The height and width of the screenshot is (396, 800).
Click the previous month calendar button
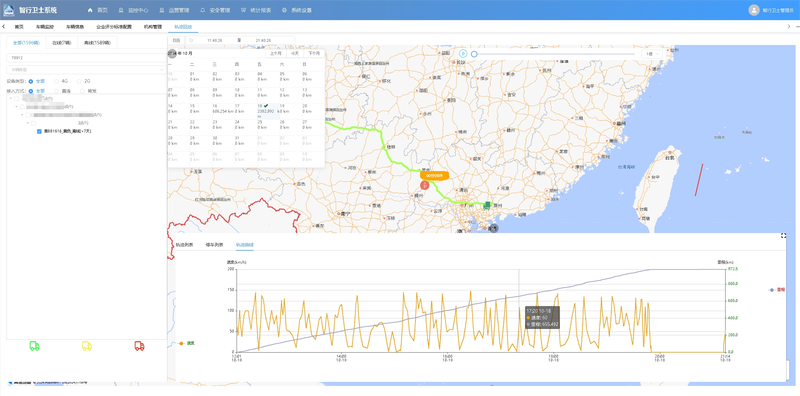tap(276, 53)
